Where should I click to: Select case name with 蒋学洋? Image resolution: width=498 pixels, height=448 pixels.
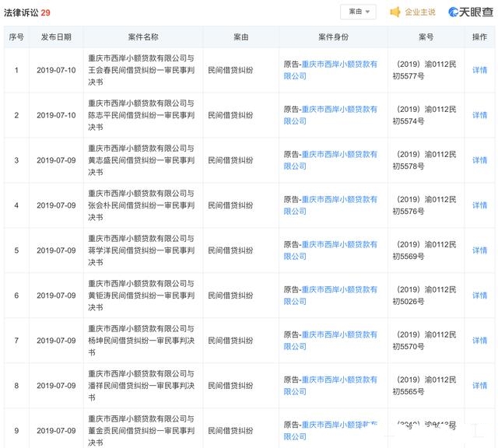[142, 250]
